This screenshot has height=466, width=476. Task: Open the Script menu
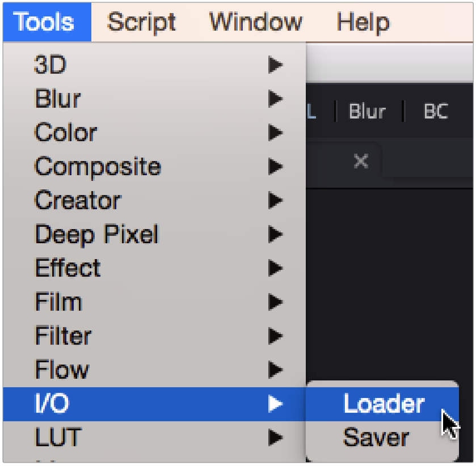point(141,22)
